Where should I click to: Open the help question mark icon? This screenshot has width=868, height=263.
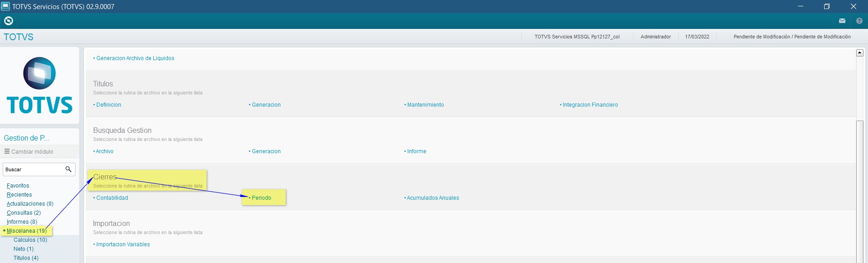coord(859,21)
